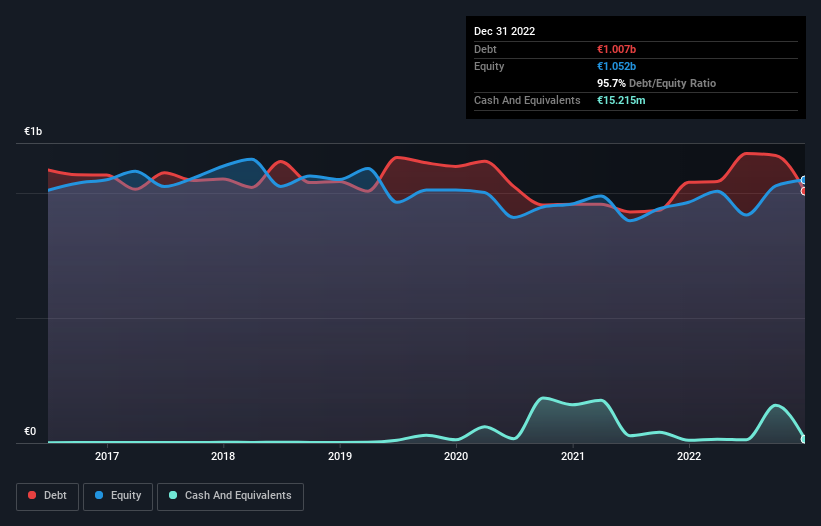Click the Cash And Equivalents tooltip label

click(527, 100)
